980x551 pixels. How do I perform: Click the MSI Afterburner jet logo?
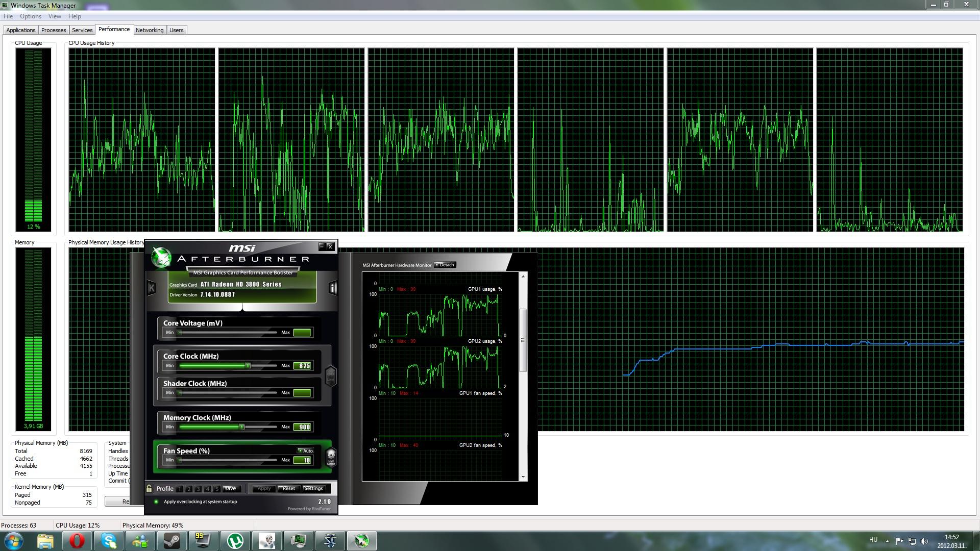point(161,257)
